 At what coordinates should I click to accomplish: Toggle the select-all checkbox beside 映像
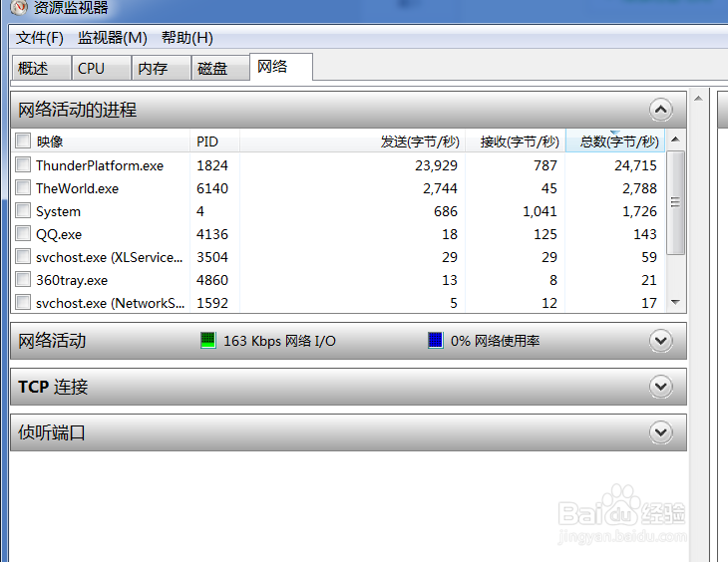[x=23, y=140]
